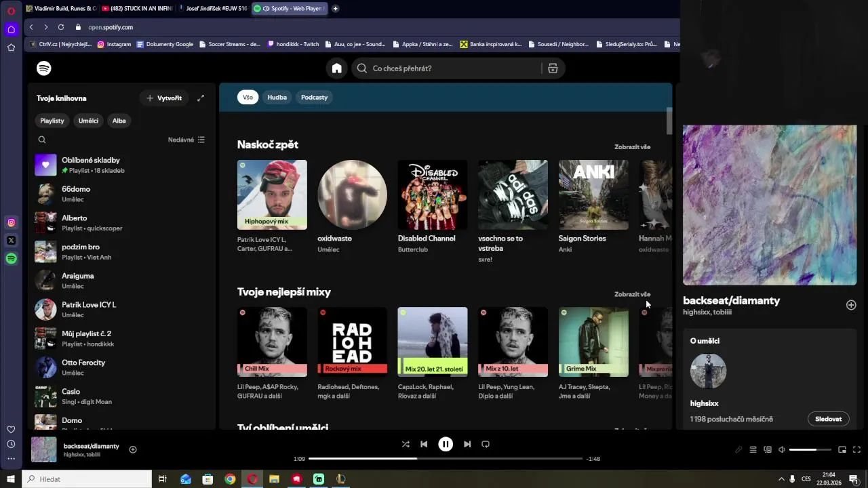
Task: Open Vytvořit create menu
Action: tap(164, 98)
